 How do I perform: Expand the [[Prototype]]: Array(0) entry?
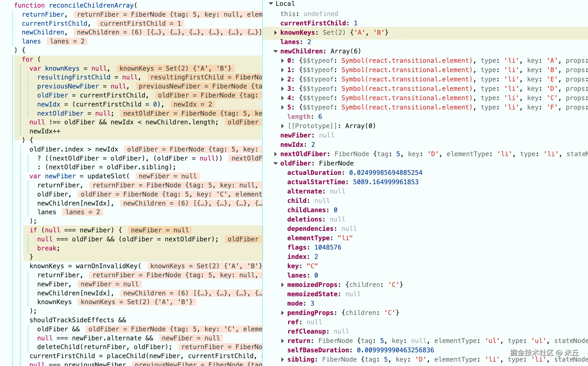[282, 126]
